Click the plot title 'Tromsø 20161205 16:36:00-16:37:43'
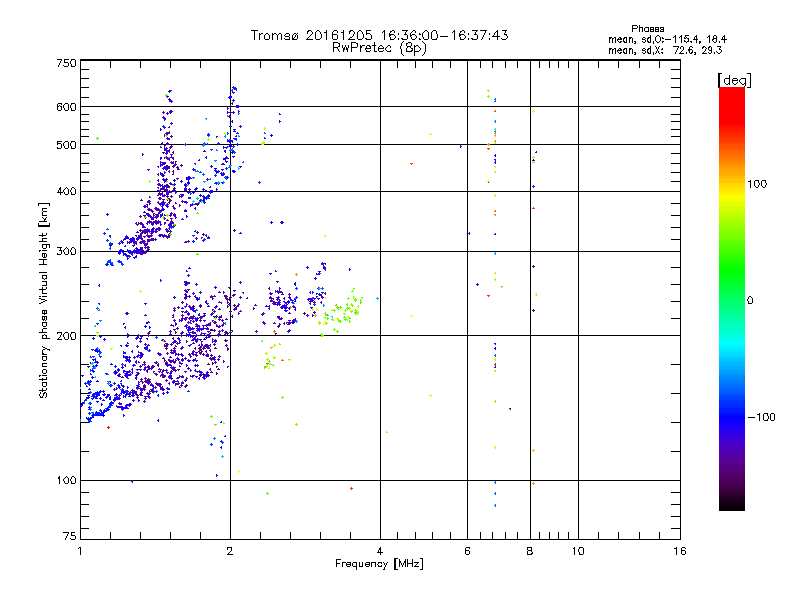800x600 pixels. point(379,35)
